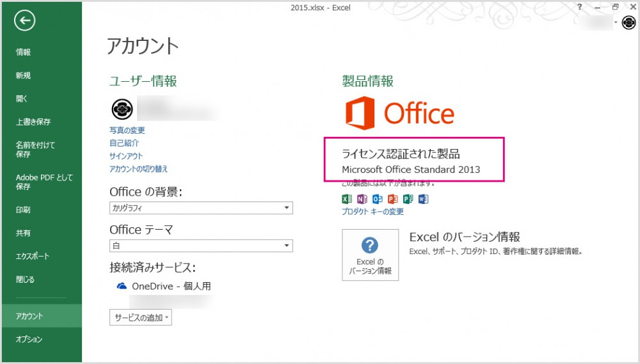
Task: Select Adobe PDF として保存
Action: click(44, 182)
